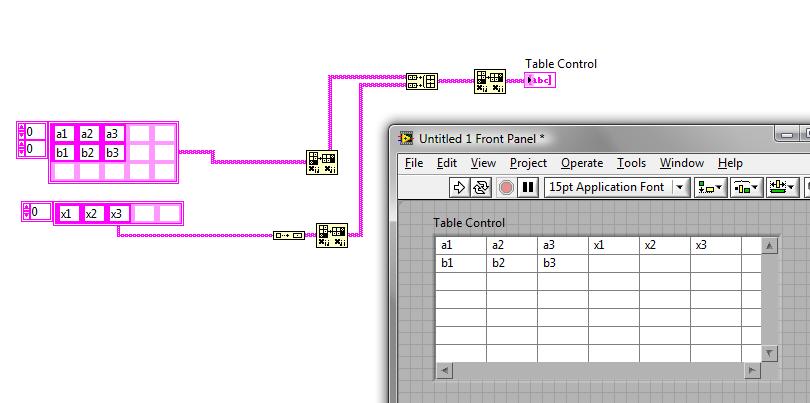Open the Window menu
The image size is (810, 403).
pos(681,163)
